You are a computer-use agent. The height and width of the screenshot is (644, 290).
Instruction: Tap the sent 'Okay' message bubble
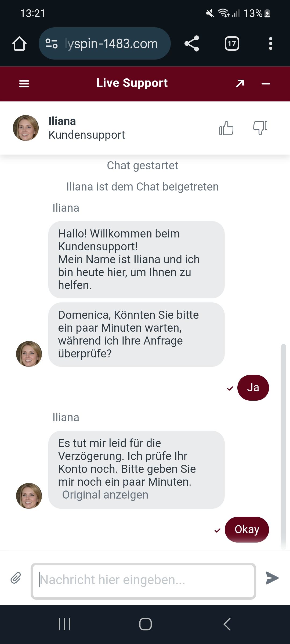tap(247, 529)
